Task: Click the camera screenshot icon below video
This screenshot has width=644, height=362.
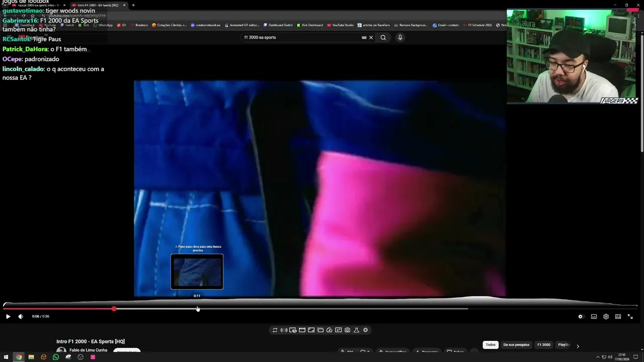Action: tap(347, 330)
